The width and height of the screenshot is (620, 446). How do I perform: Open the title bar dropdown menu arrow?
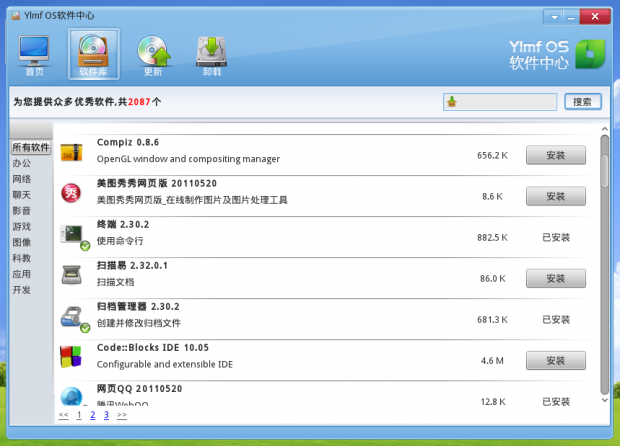(x=554, y=17)
